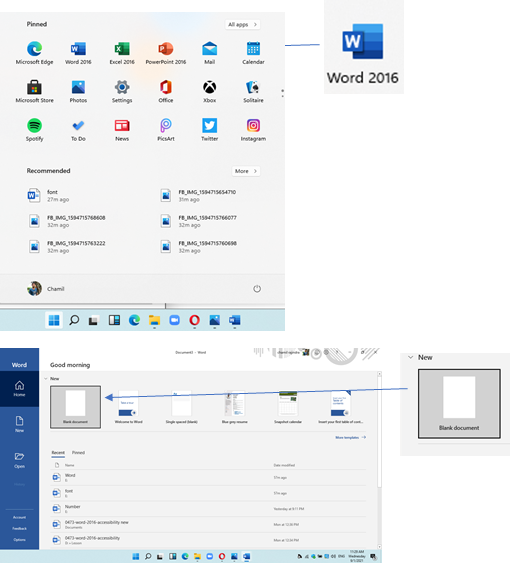Open recommended image FB_IMG_1594715766077

pos(198,221)
